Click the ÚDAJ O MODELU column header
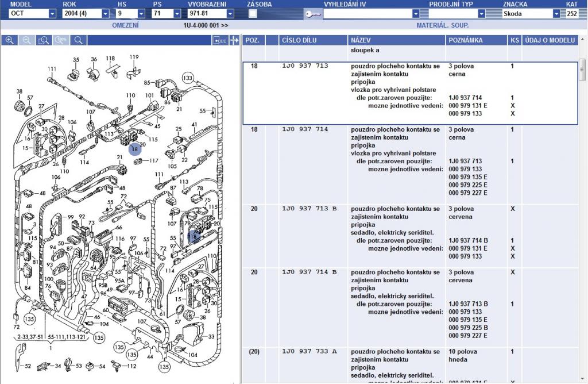 pyautogui.click(x=550, y=40)
